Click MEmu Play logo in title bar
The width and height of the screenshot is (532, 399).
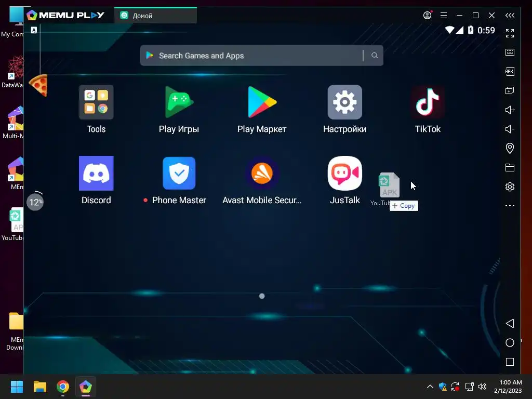(x=65, y=15)
